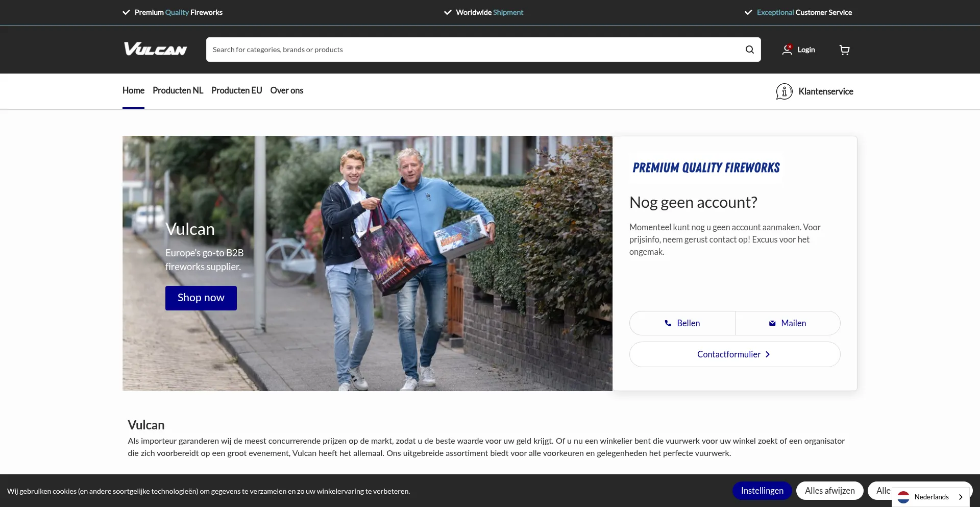This screenshot has width=980, height=507.
Task: Open the Contactformulier chevron link
Action: [x=767, y=354]
